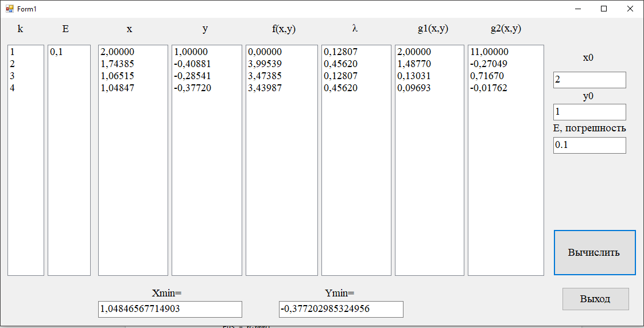Select g1 value 0,13031
The width and height of the screenshot is (644, 328).
pyautogui.click(x=429, y=76)
